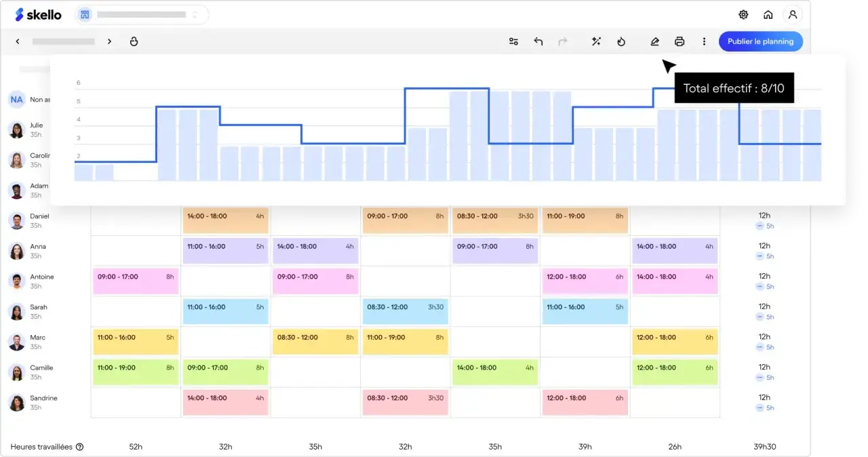
Task: Select Sandrine's 14:00 - 18:00 shift
Action: click(226, 402)
